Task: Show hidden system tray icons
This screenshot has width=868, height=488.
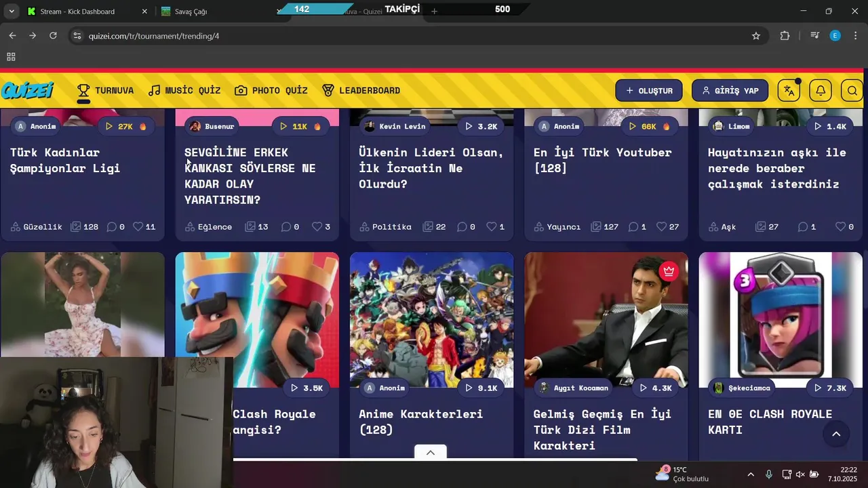Action: click(750, 474)
